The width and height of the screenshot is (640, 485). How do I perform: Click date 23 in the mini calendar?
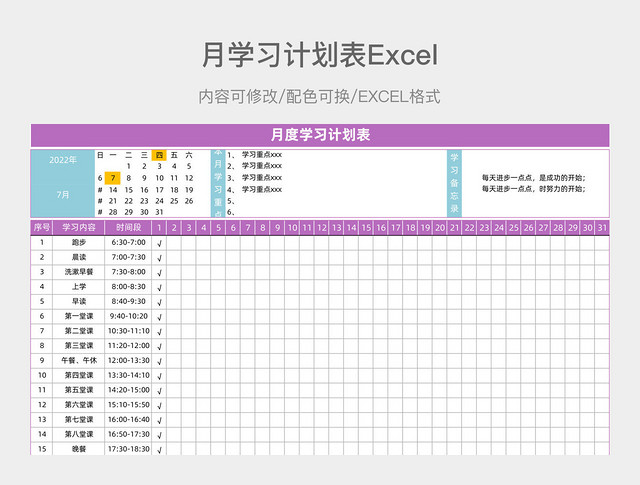pos(144,201)
